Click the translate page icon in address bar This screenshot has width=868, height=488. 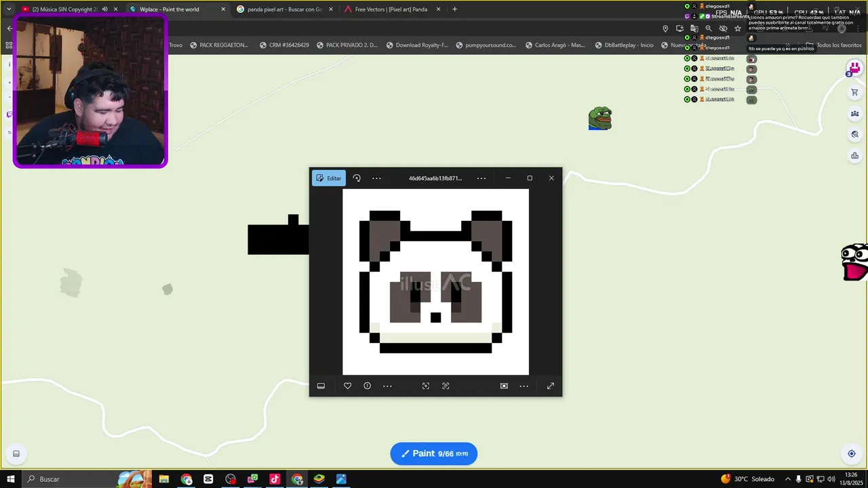(694, 28)
